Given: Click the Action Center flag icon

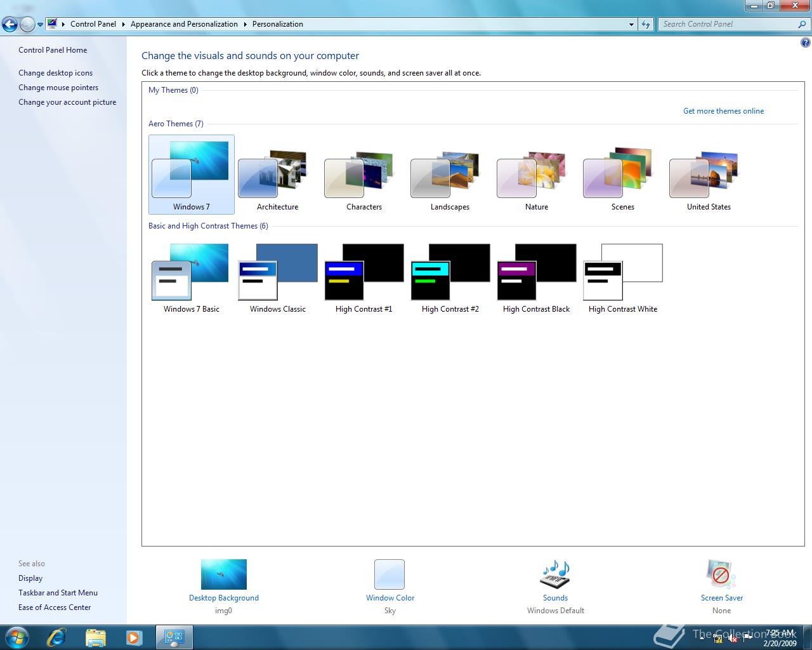Looking at the screenshot, I should [x=747, y=639].
